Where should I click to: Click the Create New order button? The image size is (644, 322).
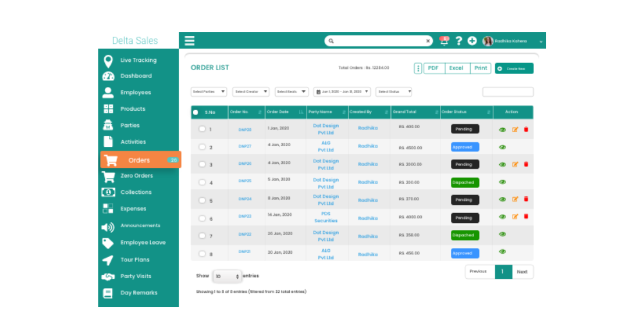[514, 69]
